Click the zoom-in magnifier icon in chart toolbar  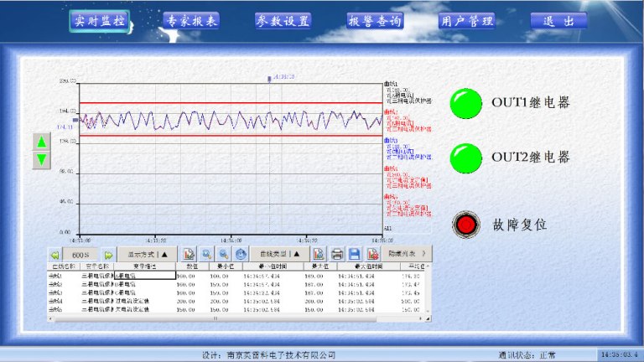(207, 253)
